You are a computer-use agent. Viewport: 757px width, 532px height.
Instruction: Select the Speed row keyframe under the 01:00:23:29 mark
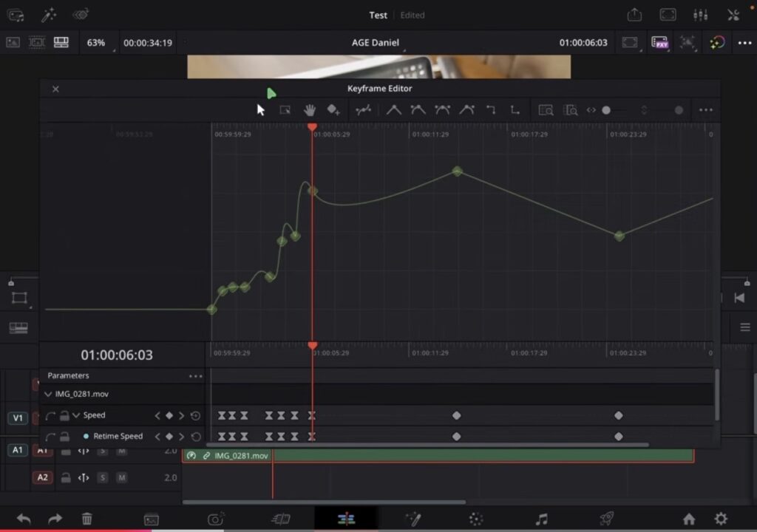tap(619, 415)
